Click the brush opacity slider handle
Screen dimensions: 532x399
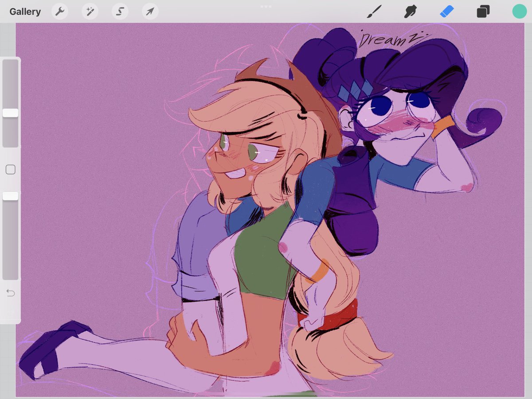(11, 196)
